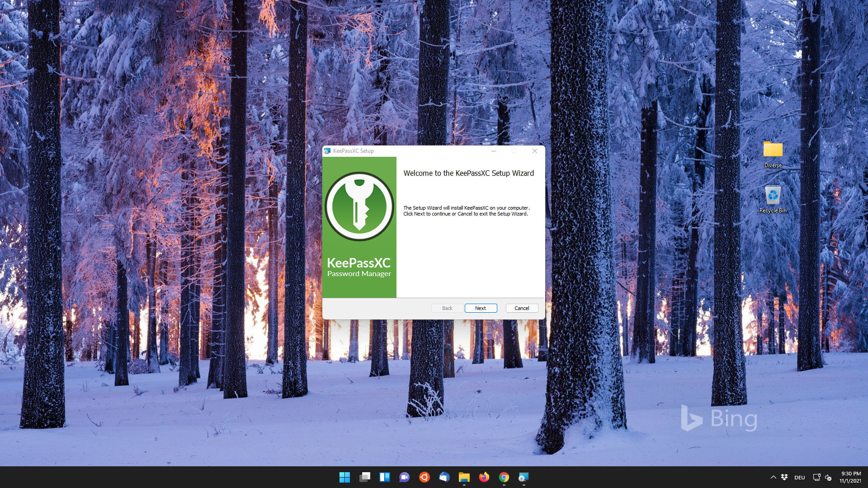Open the Ubuntu app in taskbar
The height and width of the screenshot is (488, 868).
tap(425, 477)
